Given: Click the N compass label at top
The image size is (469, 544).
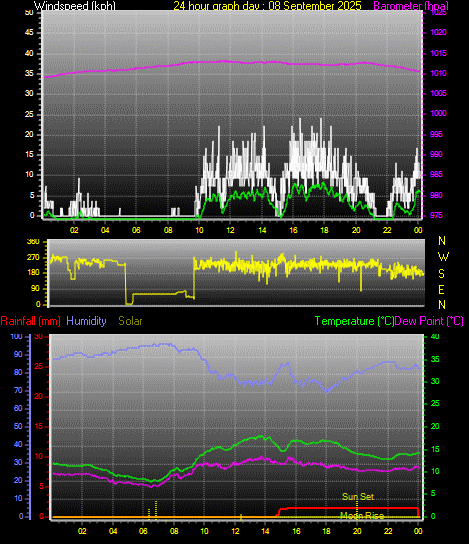Looking at the screenshot, I should [x=442, y=241].
